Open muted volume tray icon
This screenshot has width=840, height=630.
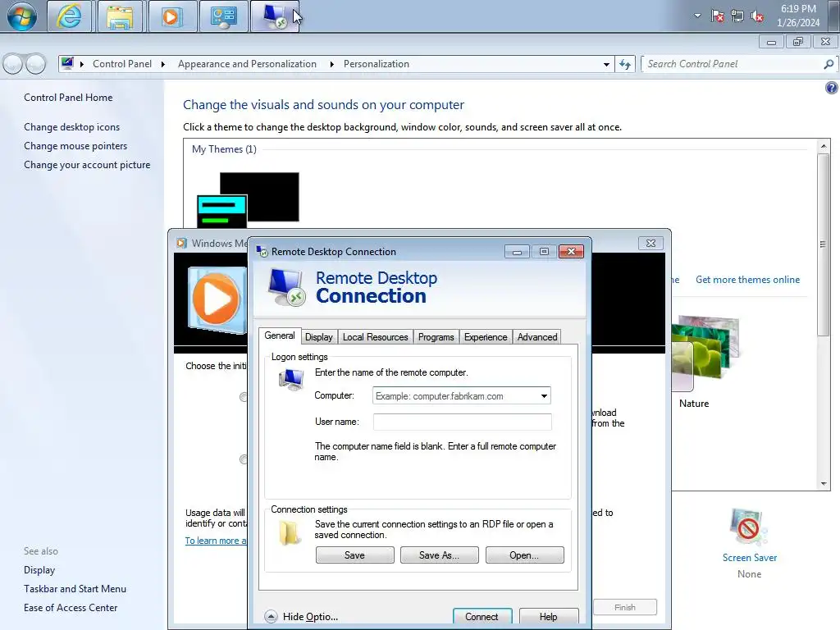(757, 16)
